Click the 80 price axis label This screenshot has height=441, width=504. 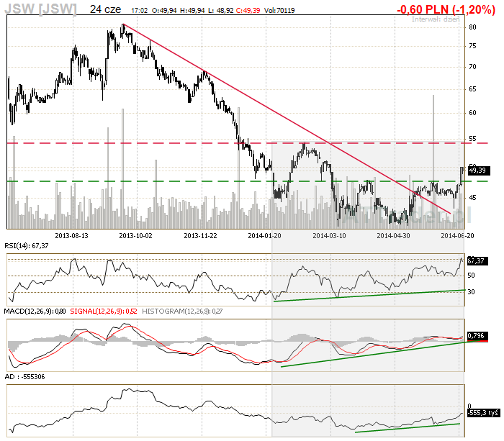472,27
